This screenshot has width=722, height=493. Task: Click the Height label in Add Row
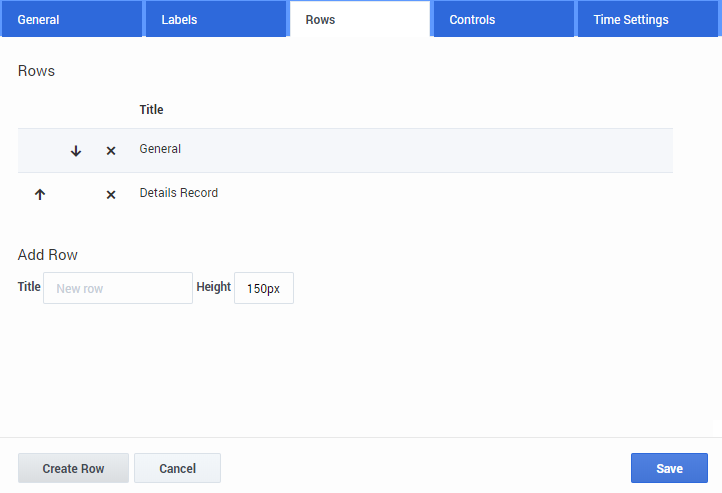[213, 287]
